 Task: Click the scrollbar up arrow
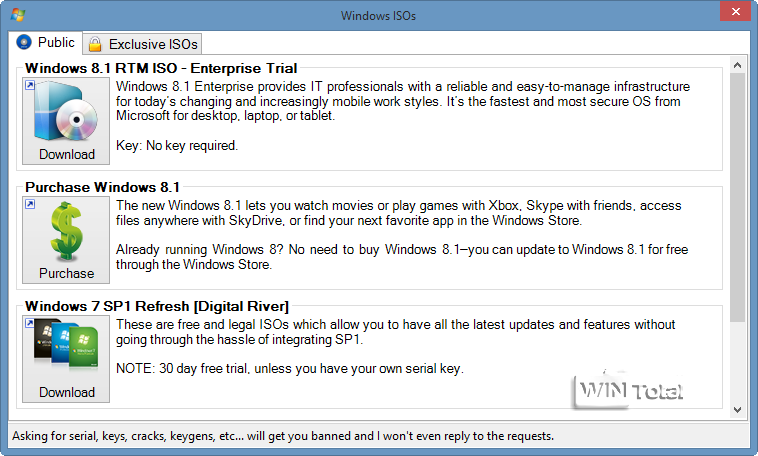pyautogui.click(x=738, y=66)
